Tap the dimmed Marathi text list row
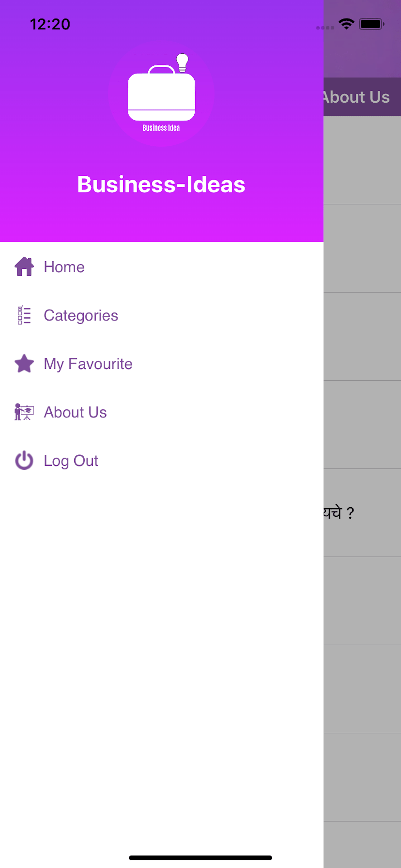The image size is (401, 868). pyautogui.click(x=362, y=512)
